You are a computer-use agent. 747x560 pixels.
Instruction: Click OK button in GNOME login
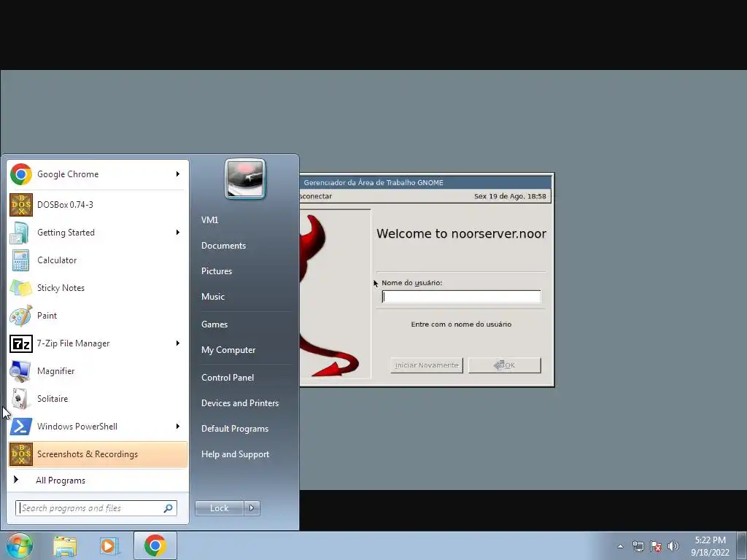pos(505,365)
